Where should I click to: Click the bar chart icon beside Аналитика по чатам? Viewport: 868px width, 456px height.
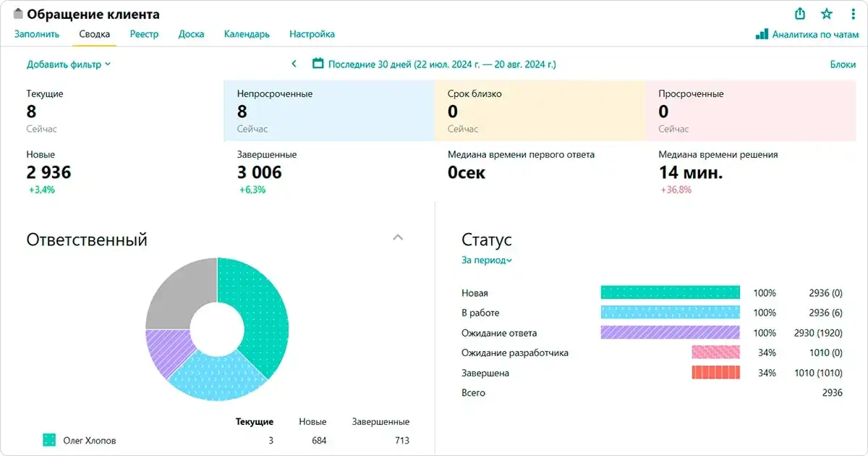762,34
